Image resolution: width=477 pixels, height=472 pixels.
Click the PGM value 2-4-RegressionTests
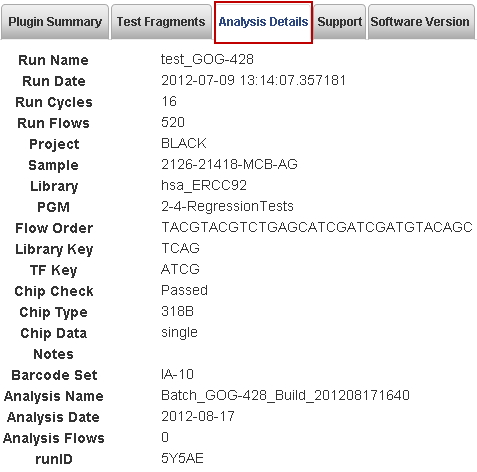coord(227,206)
